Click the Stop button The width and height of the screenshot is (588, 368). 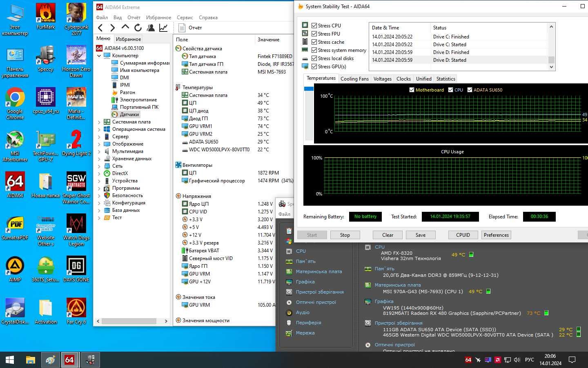click(345, 235)
